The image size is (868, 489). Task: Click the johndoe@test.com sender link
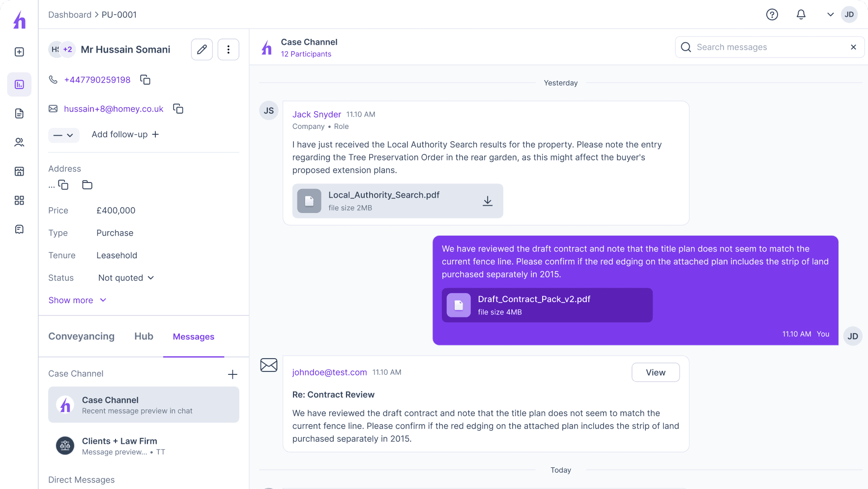tap(329, 372)
